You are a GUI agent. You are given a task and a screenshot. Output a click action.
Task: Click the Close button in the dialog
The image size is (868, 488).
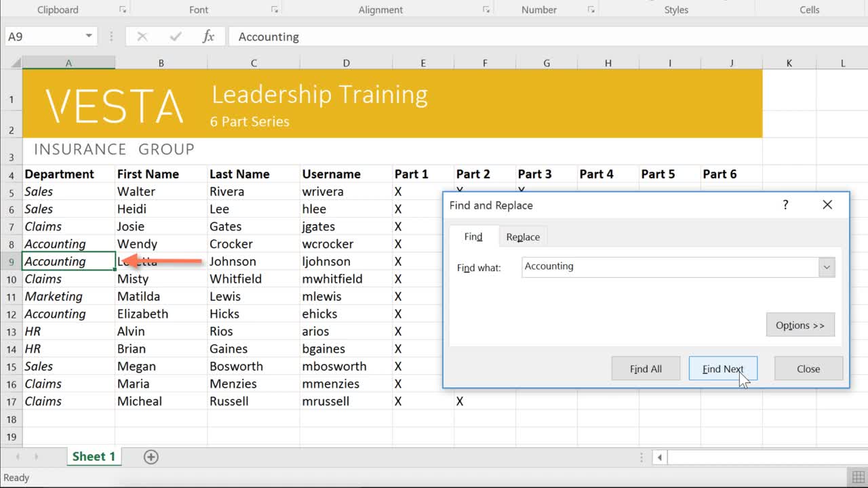pyautogui.click(x=808, y=369)
